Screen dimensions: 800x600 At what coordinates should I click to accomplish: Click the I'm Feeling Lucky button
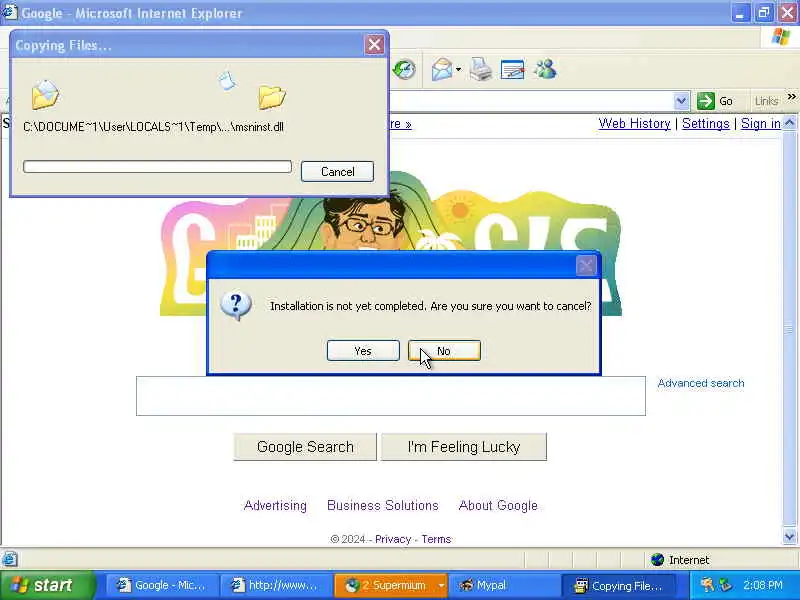tap(464, 447)
